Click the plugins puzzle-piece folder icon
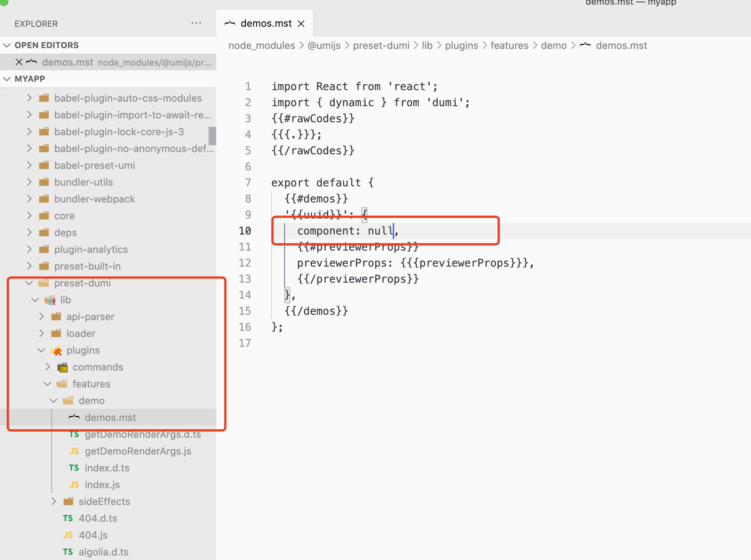The height and width of the screenshot is (560, 751). [56, 350]
